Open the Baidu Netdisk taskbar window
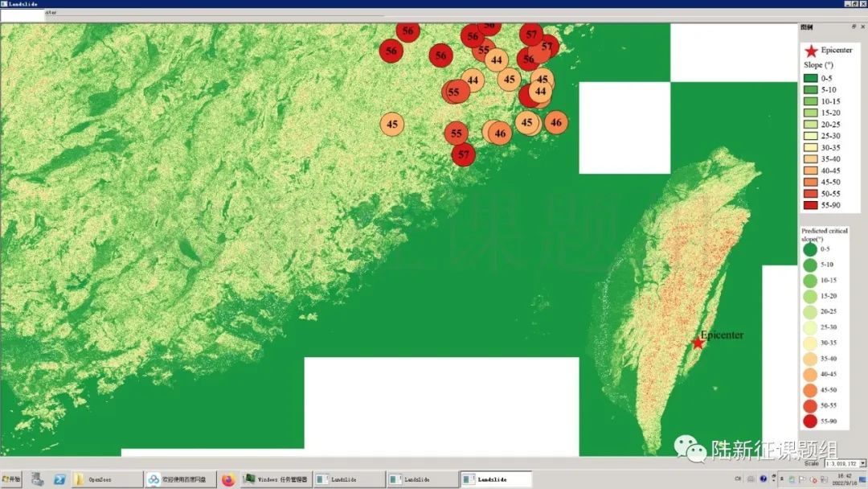This screenshot has height=489, width=868. tap(178, 479)
